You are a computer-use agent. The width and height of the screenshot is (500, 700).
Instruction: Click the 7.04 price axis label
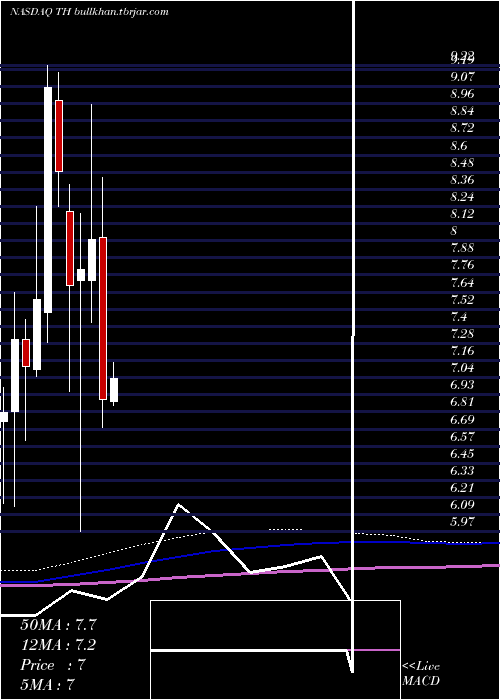462,368
